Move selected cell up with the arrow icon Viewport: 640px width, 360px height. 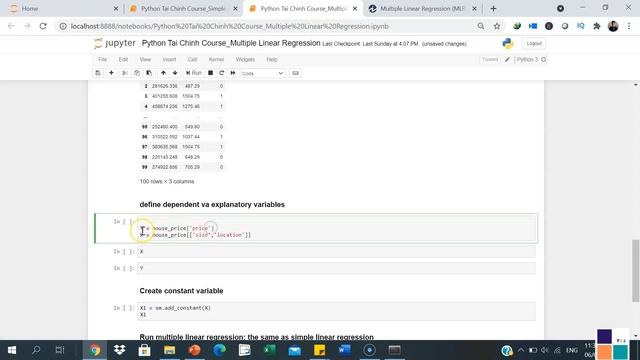pyautogui.click(x=163, y=73)
